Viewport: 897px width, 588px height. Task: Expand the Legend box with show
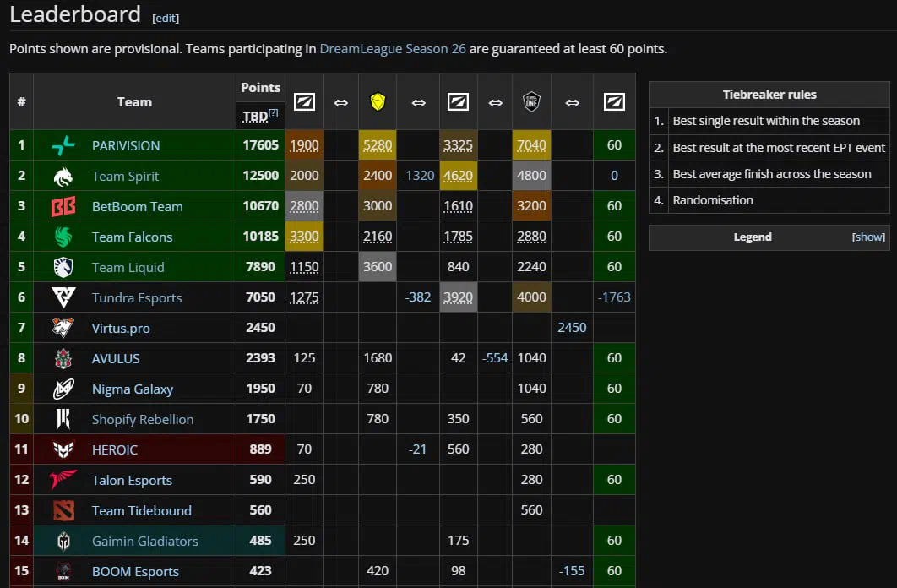868,237
